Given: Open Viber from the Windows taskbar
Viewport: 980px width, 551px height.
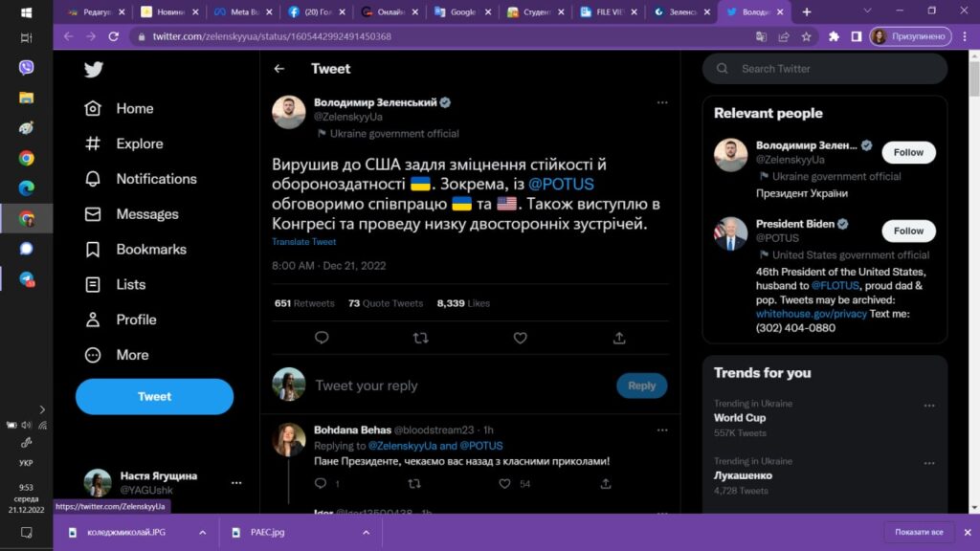Looking at the screenshot, I should (x=27, y=67).
